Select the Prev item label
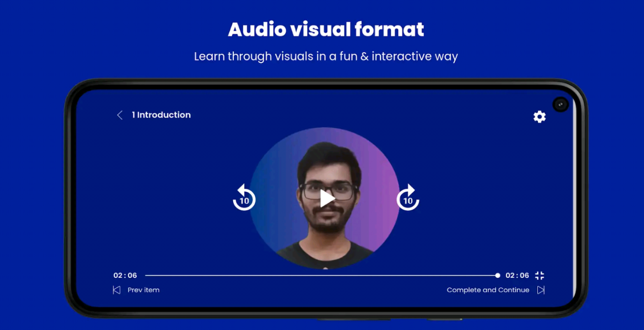Image resolution: width=644 pixels, height=330 pixels. (143, 290)
